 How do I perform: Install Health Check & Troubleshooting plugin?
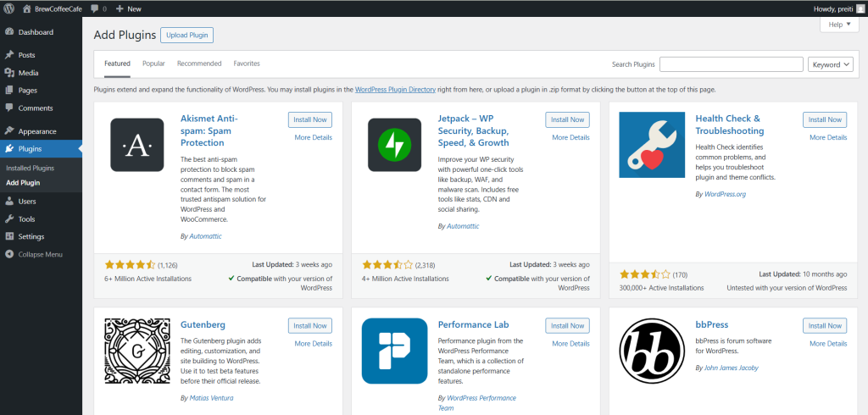pyautogui.click(x=825, y=119)
